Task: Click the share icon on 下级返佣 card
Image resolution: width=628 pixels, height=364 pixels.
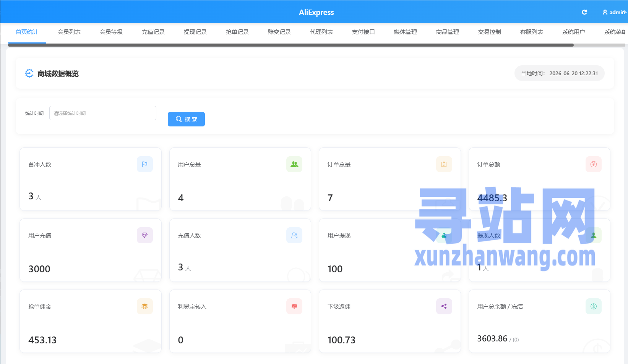Action: coord(444,306)
